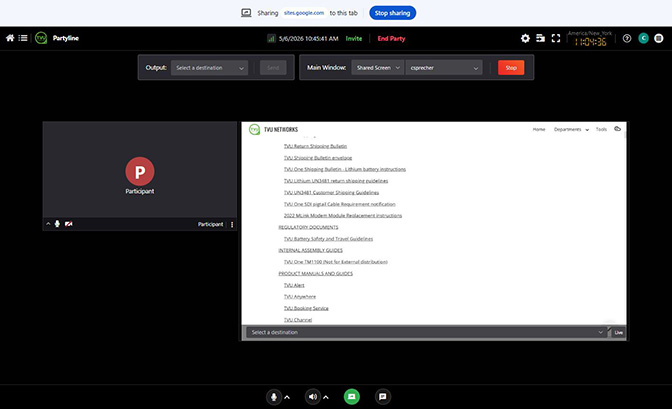Viewport: 672px width, 409px height.
Task: Click the 5/6/2026 10:45:41 AM timestamp
Action: [309, 39]
